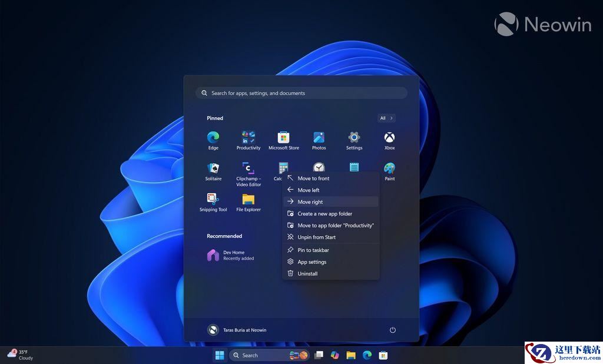Choose Uninstall in context menu
The height and width of the screenshot is (364, 603).
point(331,273)
